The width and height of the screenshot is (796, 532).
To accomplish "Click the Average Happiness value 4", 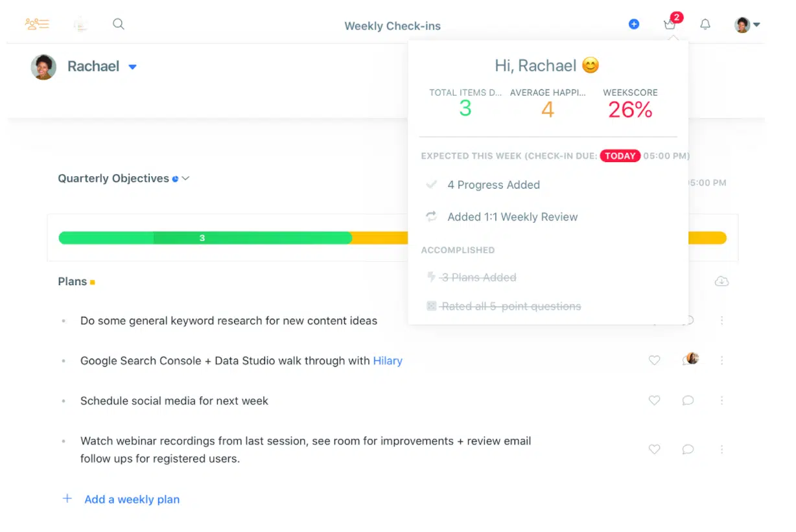I will click(x=548, y=110).
